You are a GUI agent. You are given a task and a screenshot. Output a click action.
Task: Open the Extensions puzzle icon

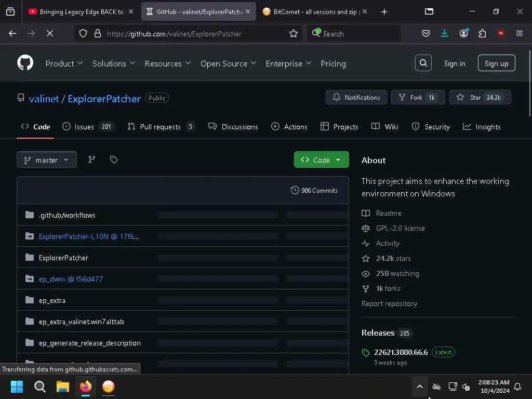482,33
